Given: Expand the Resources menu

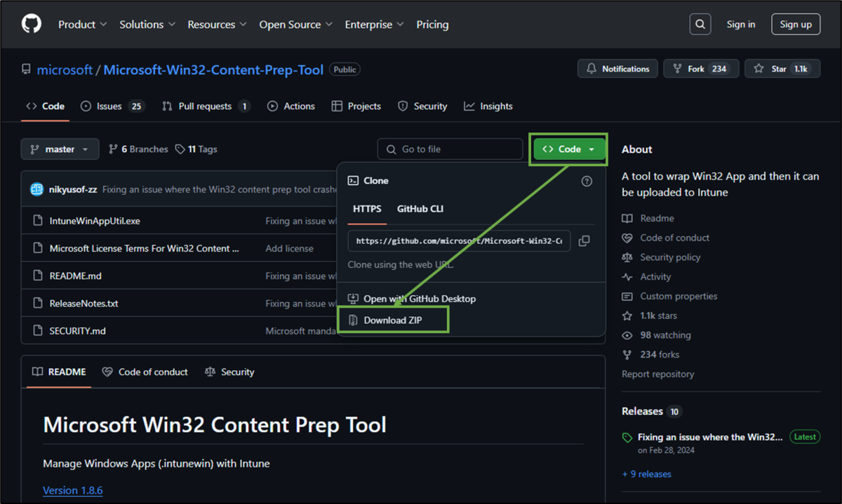Looking at the screenshot, I should pos(217,24).
